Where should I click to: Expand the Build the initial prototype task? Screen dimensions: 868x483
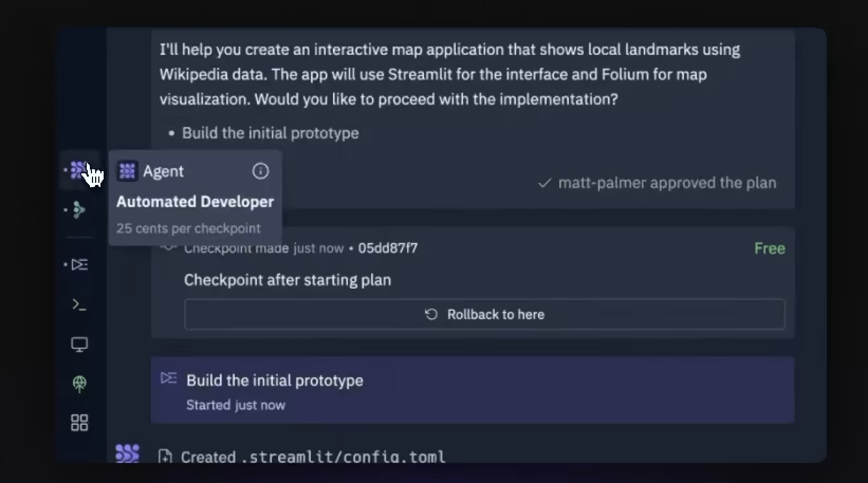pyautogui.click(x=274, y=380)
